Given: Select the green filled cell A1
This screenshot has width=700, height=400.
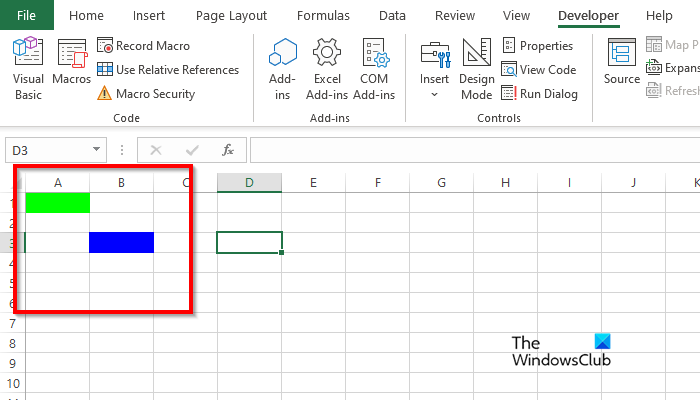Looking at the screenshot, I should 57,202.
